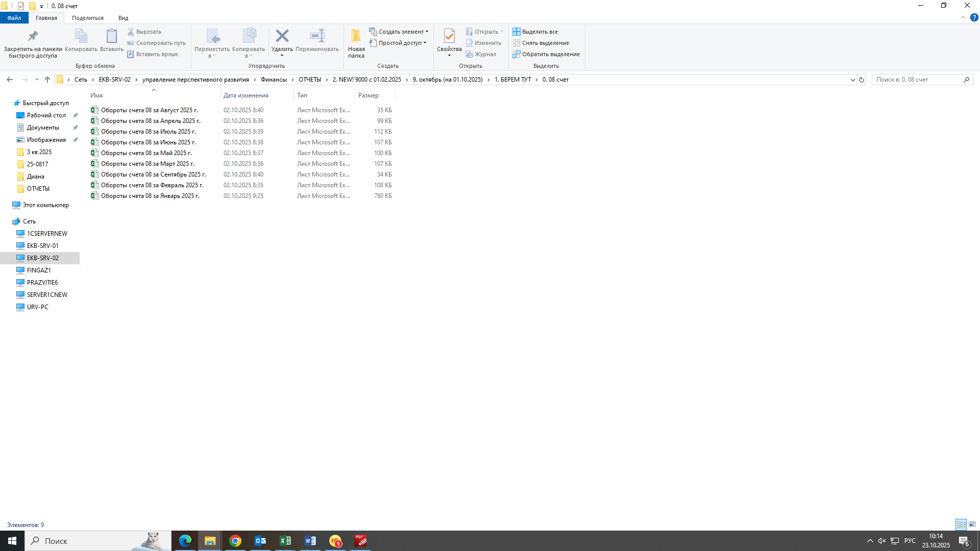980x551 pixels.
Task: Refresh the folder view via address bar
Action: [x=862, y=80]
